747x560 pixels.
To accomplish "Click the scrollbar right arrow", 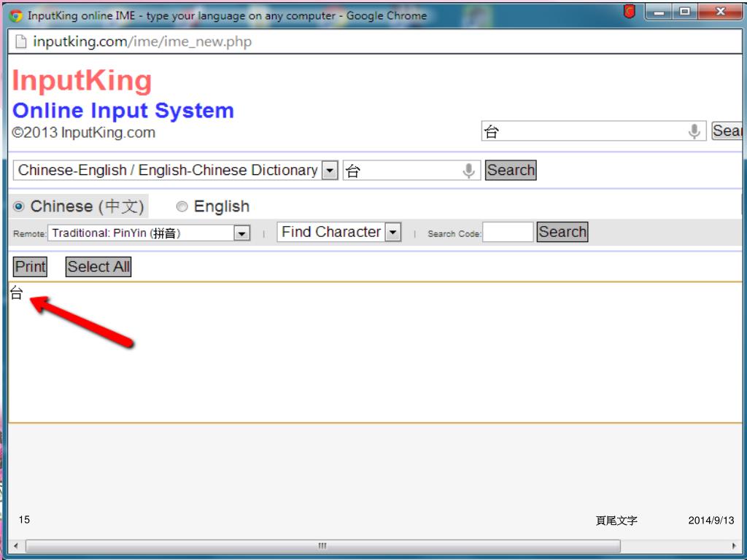I will click(734, 545).
